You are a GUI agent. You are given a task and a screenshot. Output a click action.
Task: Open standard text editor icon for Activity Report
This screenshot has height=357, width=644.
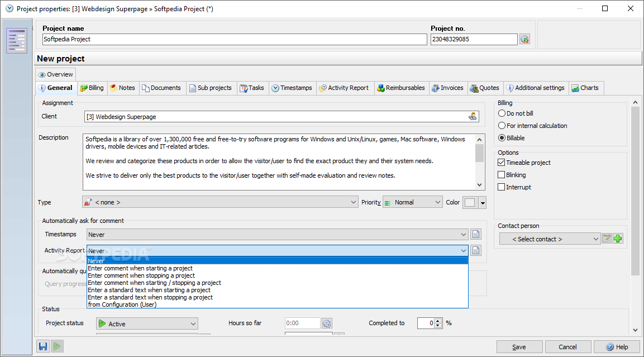(x=476, y=251)
